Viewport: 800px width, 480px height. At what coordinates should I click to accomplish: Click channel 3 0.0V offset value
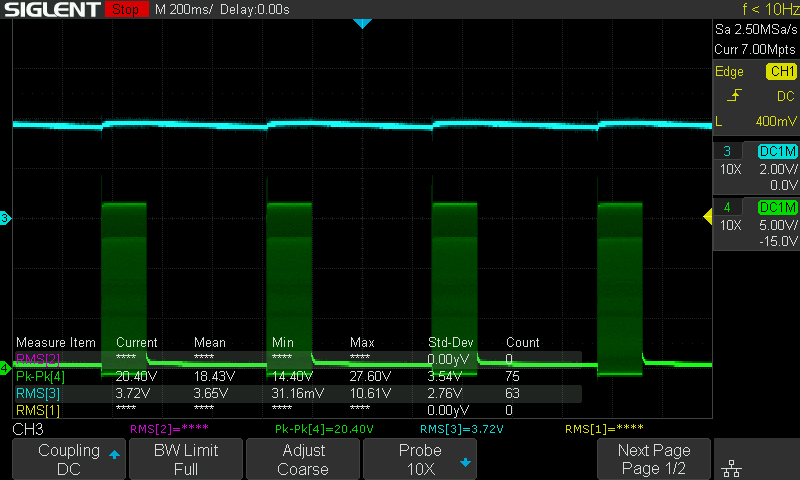pyautogui.click(x=784, y=185)
